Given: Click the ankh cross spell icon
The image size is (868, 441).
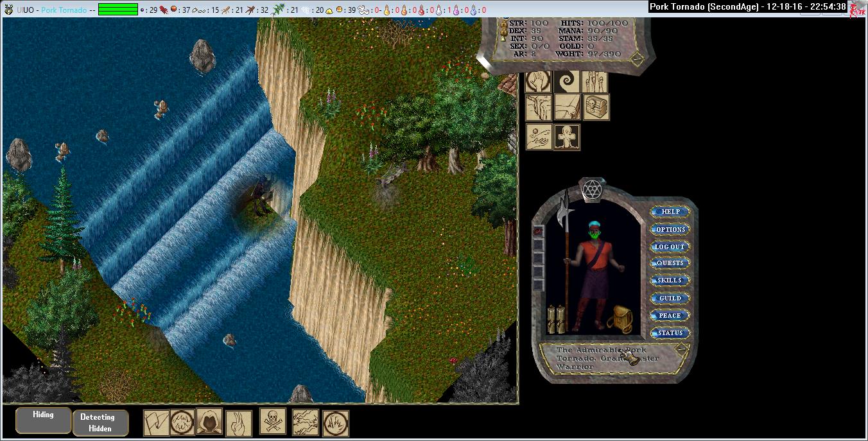Looking at the screenshot, I should (x=567, y=137).
